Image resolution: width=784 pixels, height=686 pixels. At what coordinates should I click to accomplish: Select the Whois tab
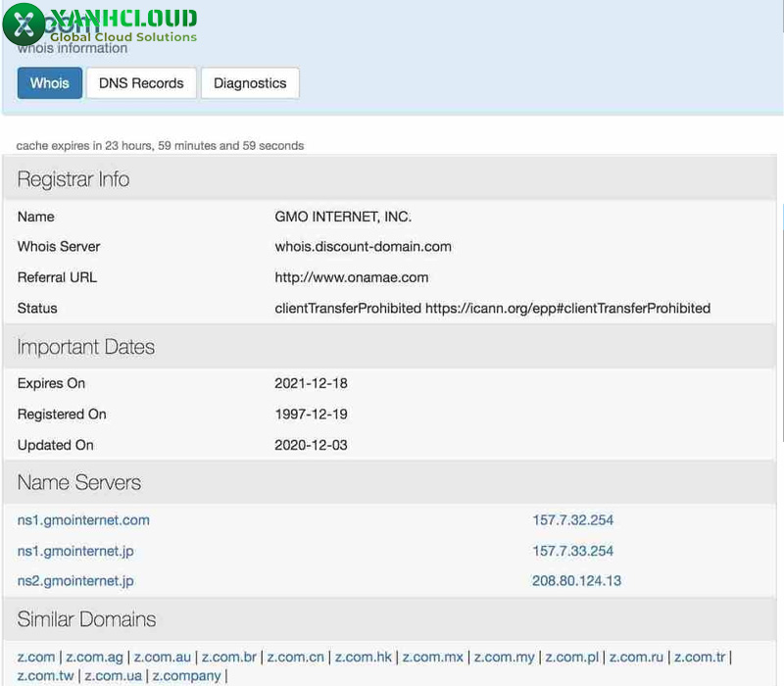tap(50, 83)
